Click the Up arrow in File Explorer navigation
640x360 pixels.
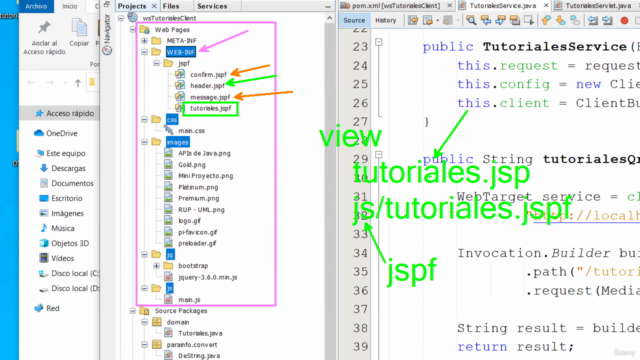[78, 83]
